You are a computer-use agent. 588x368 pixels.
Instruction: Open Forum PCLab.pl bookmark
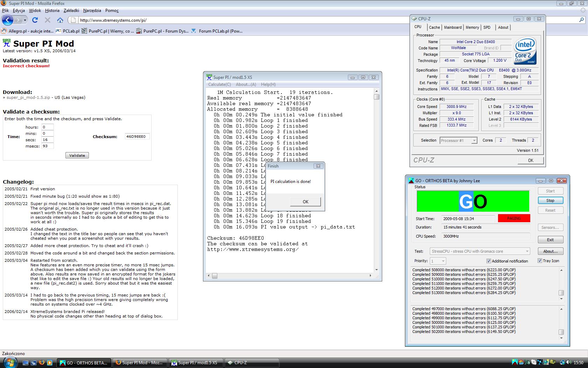pos(217,31)
